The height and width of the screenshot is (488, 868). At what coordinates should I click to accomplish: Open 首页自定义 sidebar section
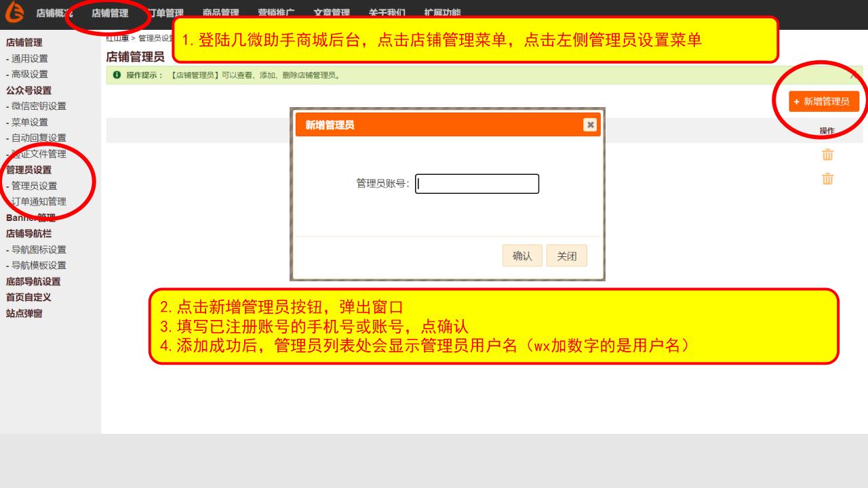28,298
